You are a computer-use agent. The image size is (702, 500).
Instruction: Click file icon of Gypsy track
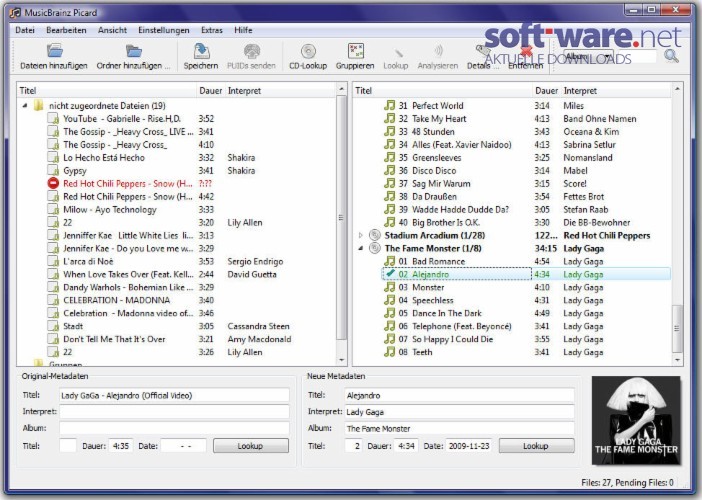pyautogui.click(x=53, y=171)
